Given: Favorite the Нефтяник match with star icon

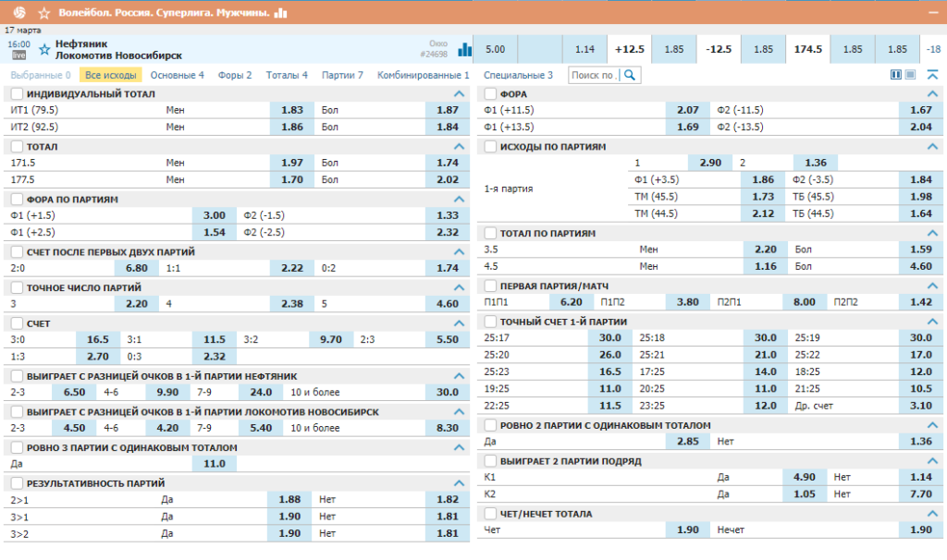Looking at the screenshot, I should pos(44,50).
